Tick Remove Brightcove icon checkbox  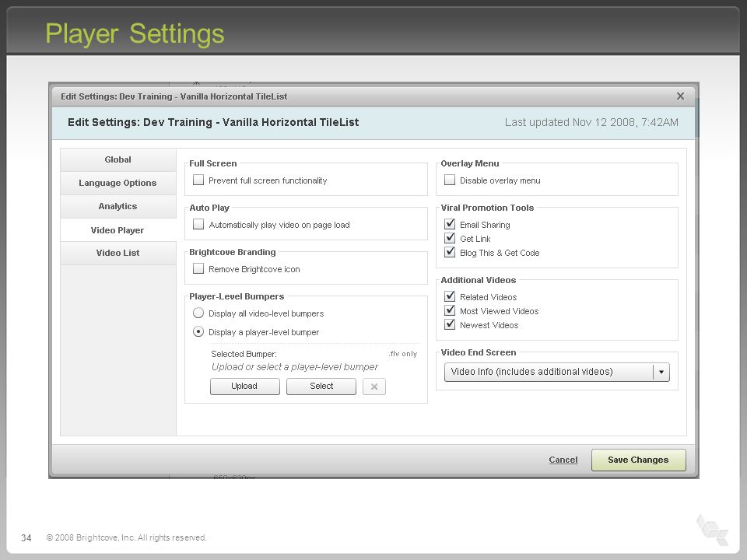click(x=198, y=268)
